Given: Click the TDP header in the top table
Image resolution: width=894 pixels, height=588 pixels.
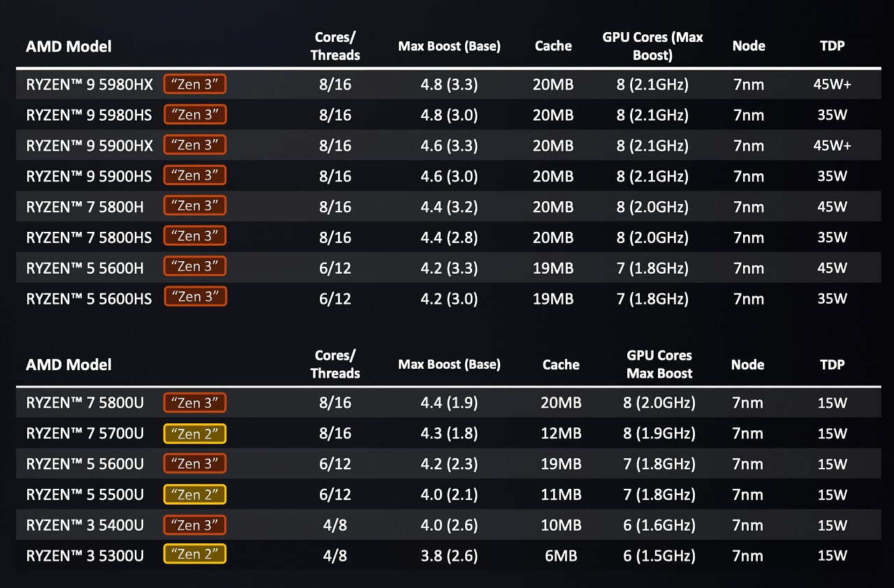Looking at the screenshot, I should (x=832, y=46).
